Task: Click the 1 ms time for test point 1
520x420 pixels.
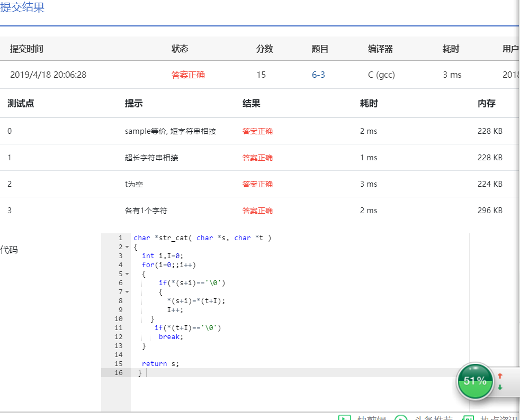Action: point(369,158)
